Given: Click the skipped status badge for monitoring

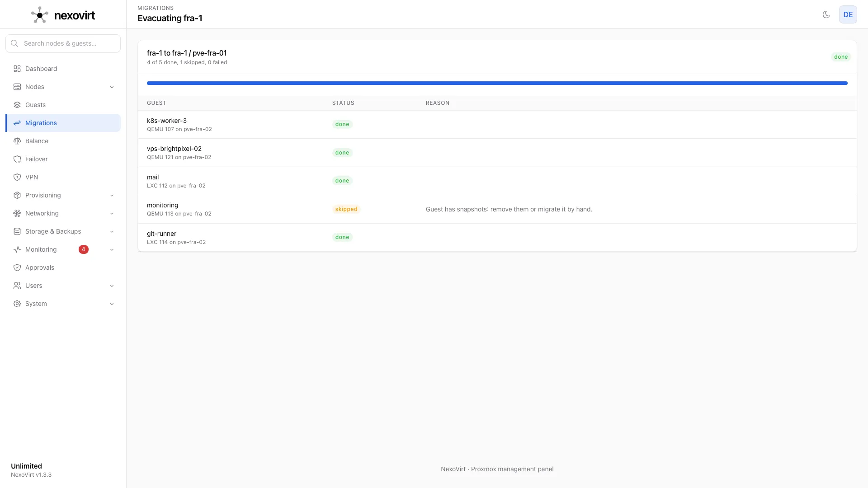Looking at the screenshot, I should 346,209.
